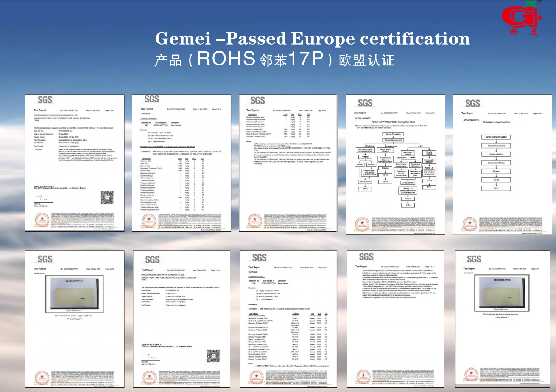The image size is (556, 392).
Task: Open the report 702 page 1 of 5 thumbnail
Action: pos(182,319)
